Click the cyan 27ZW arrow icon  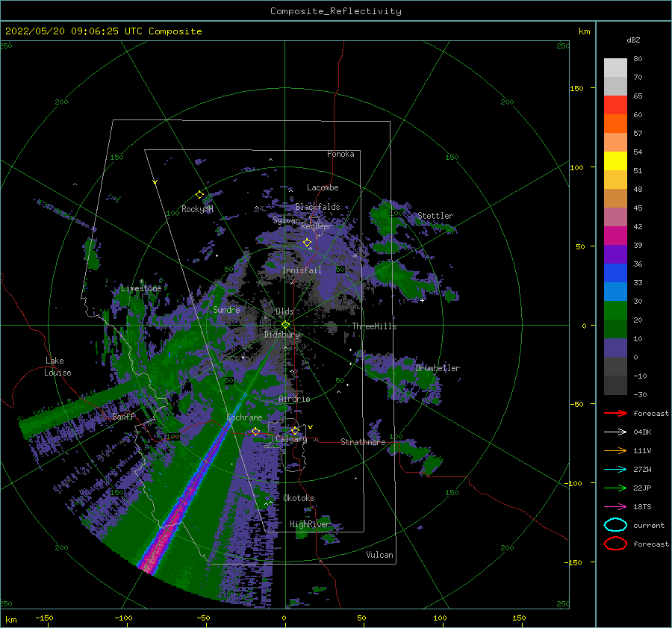[615, 470]
